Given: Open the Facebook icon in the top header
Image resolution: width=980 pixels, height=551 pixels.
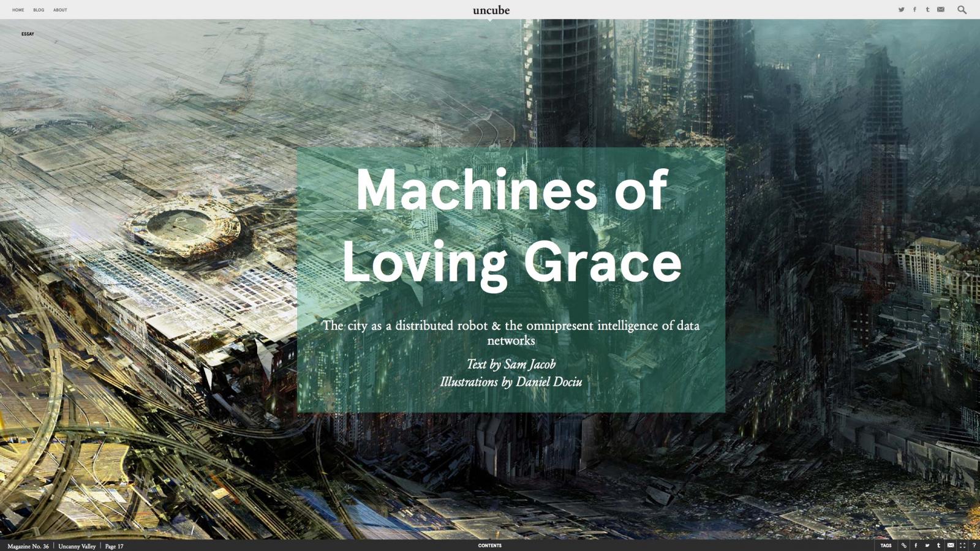Looking at the screenshot, I should [914, 9].
